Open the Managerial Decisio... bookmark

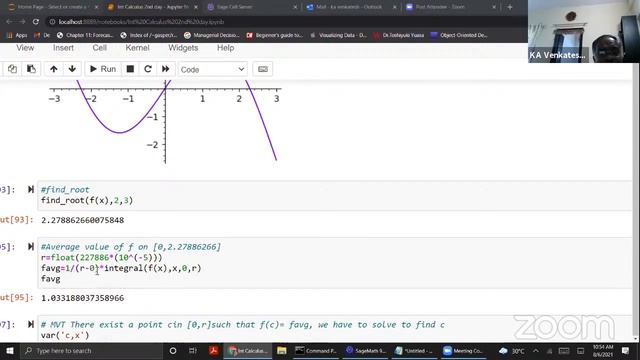pyautogui.click(x=211, y=36)
